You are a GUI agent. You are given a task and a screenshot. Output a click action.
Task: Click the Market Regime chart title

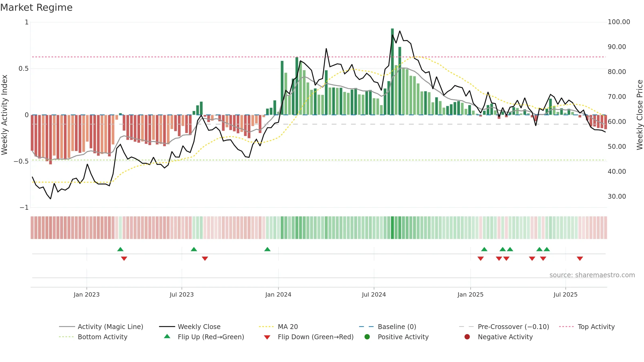click(36, 8)
